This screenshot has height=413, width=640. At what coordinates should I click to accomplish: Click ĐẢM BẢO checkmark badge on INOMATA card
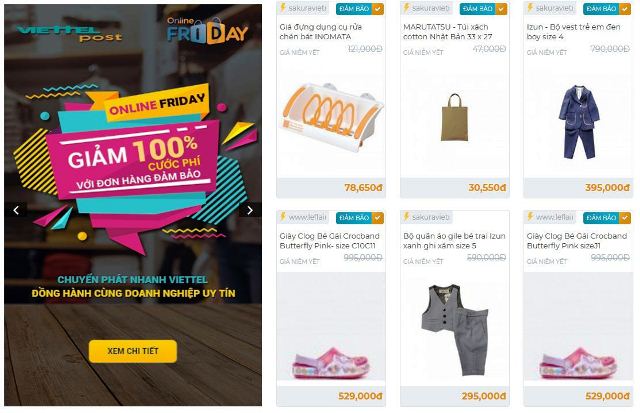pos(360,9)
